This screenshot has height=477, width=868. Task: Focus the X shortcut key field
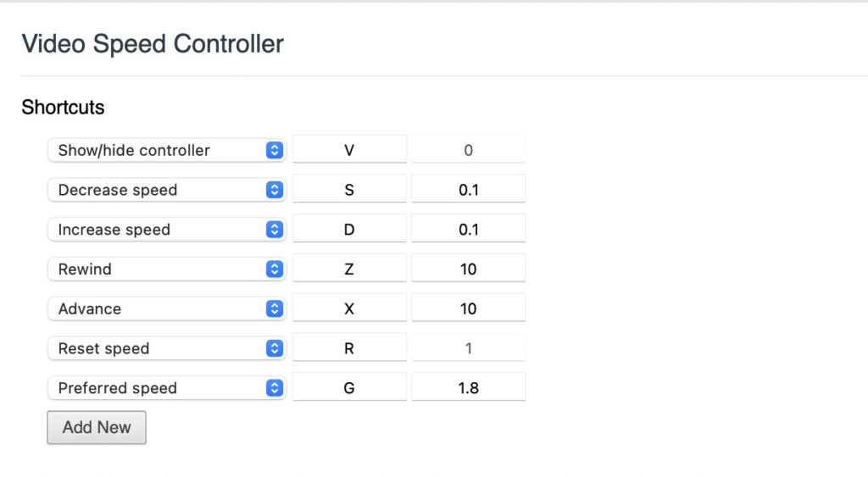[x=349, y=308]
